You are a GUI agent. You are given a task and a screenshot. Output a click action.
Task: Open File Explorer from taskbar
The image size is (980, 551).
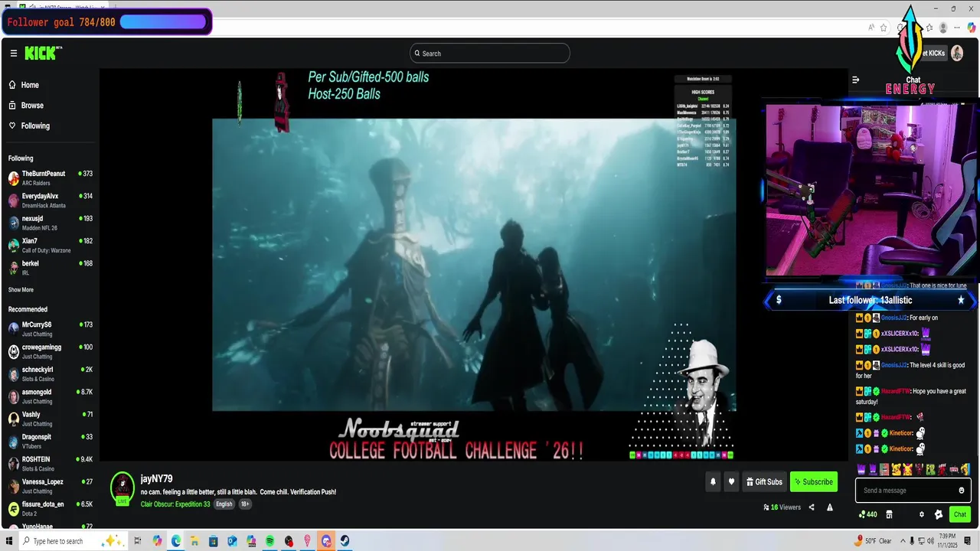(x=194, y=541)
